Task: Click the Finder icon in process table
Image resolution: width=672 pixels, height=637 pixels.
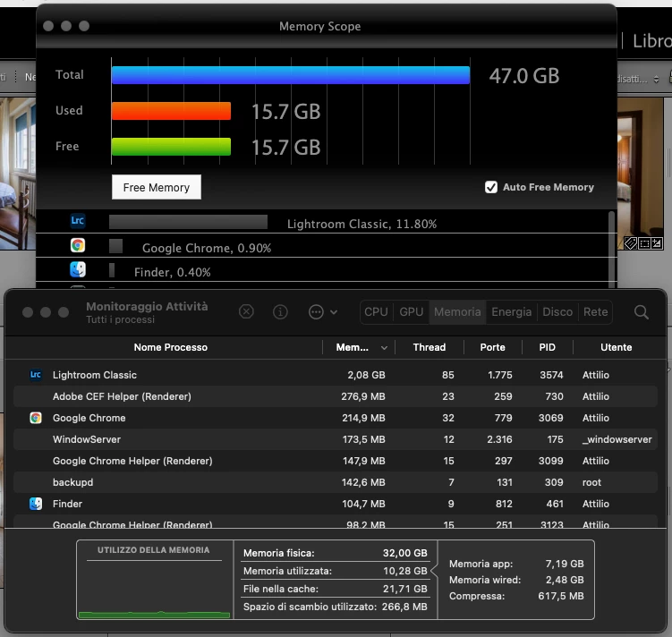Action: coord(36,504)
